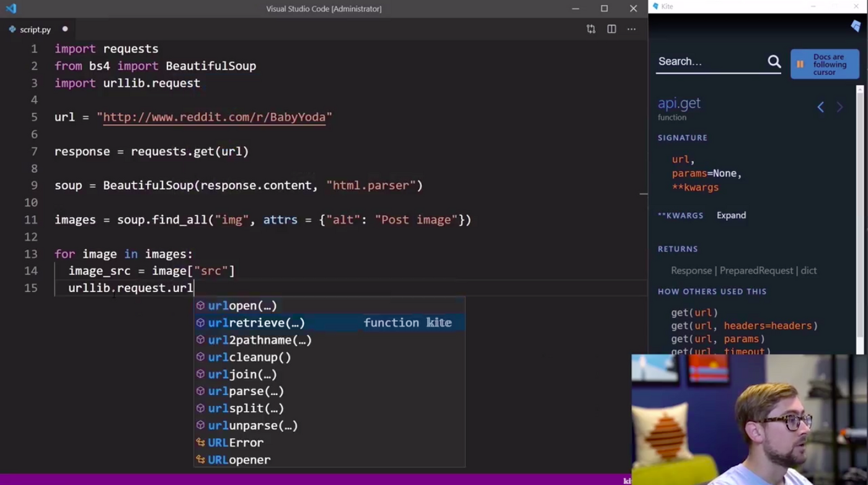
Task: Click the Split Editor icon
Action: (x=611, y=29)
